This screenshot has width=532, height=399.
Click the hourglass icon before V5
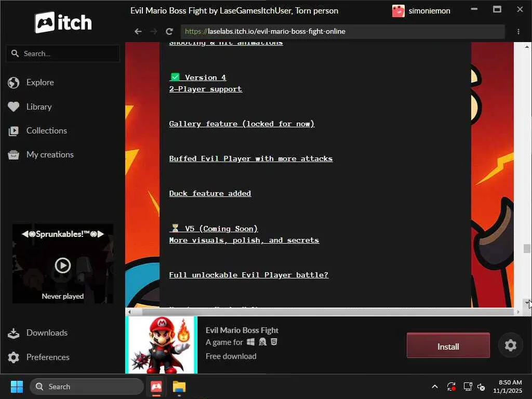coord(175,228)
